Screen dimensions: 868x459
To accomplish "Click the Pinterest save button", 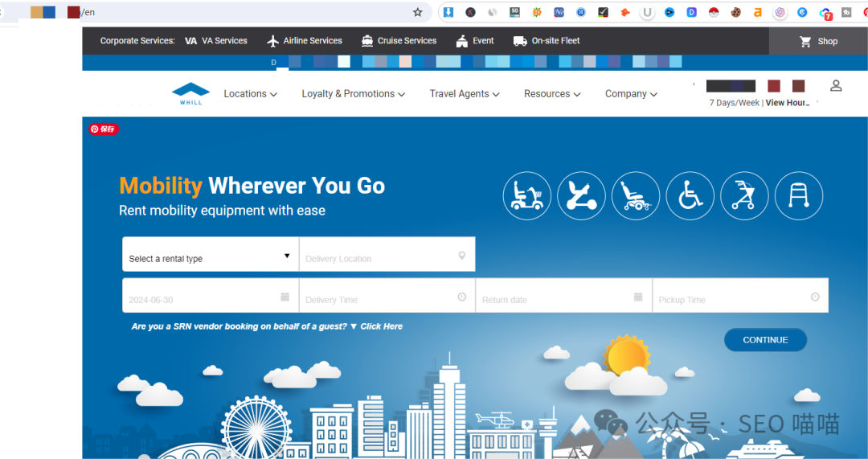I will tap(104, 129).
